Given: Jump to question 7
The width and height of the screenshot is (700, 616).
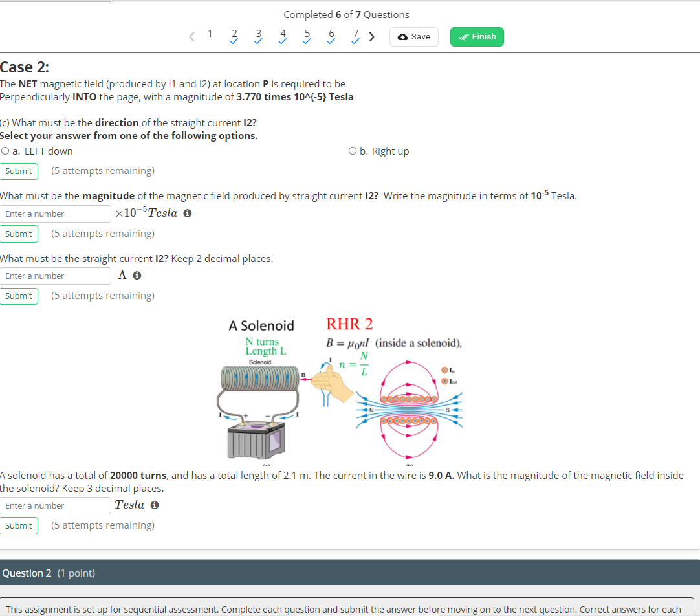Looking at the screenshot, I should 355,36.
